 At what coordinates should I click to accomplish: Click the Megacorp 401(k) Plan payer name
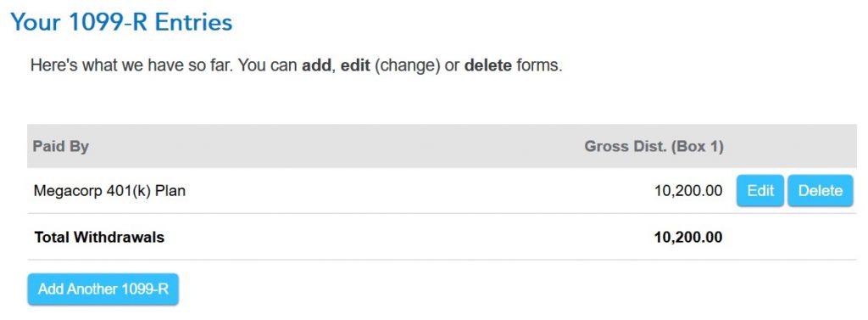point(109,191)
